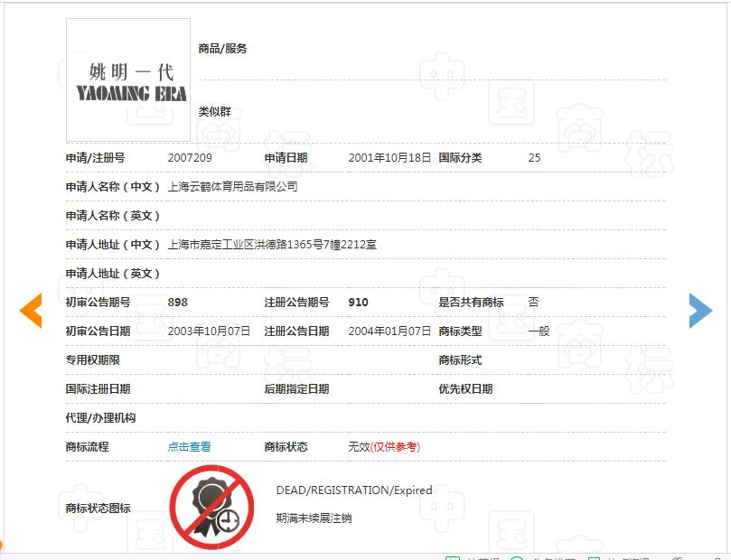Click 注册公告期号 value 910
This screenshot has height=560, width=731.
358,302
